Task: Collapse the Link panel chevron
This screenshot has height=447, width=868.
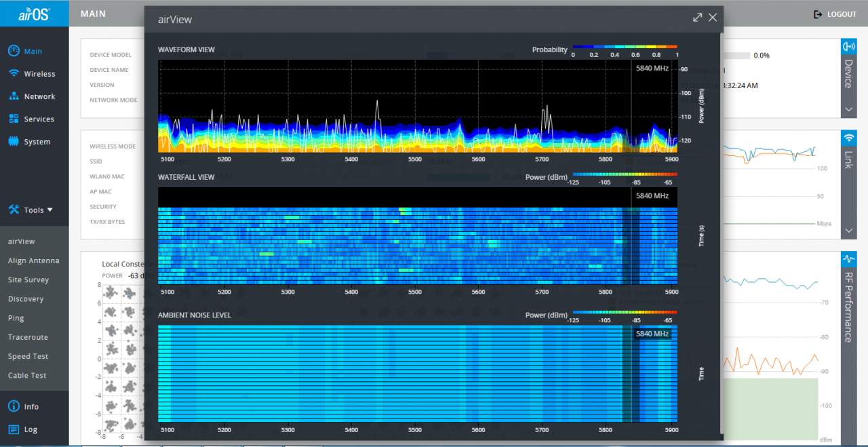Action: [848, 231]
